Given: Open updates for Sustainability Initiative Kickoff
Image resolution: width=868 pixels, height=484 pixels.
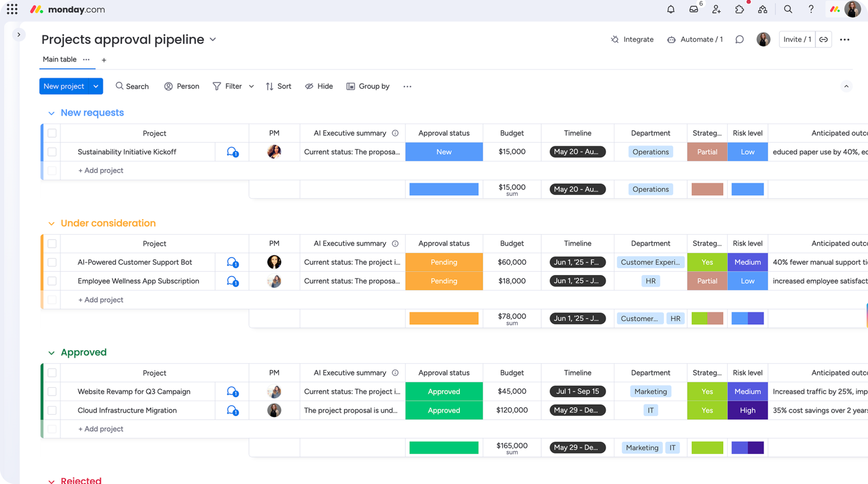Looking at the screenshot, I should pos(233,152).
